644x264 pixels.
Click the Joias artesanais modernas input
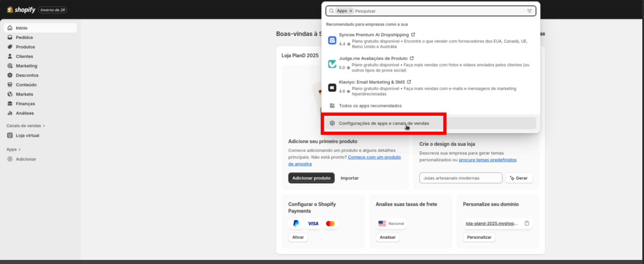coord(461,178)
